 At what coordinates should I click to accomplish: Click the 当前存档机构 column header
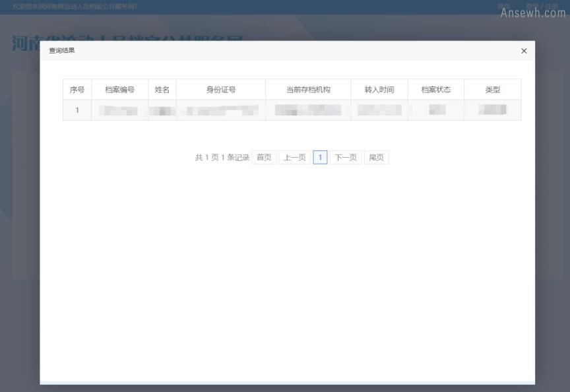pyautogui.click(x=308, y=90)
